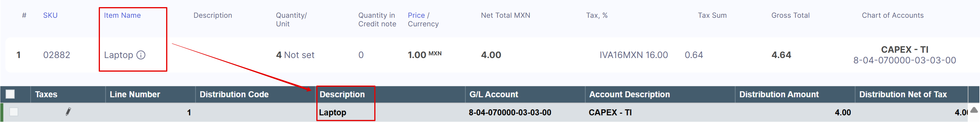This screenshot has height=122, width=980.
Task: Click the Distribution Net of Tax header
Action: pos(903,94)
